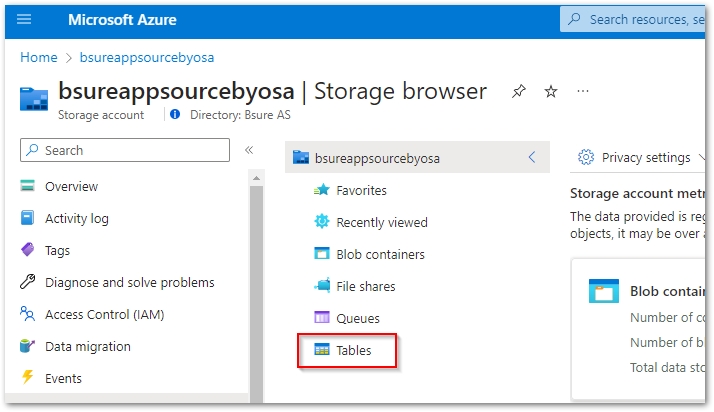Open Blob containers in the storage tree

click(380, 254)
